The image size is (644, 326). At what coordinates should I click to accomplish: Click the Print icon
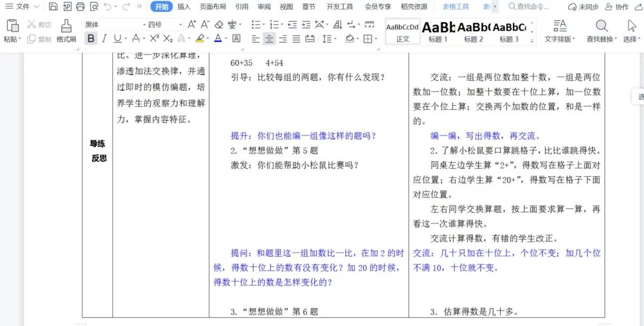[x=80, y=7]
